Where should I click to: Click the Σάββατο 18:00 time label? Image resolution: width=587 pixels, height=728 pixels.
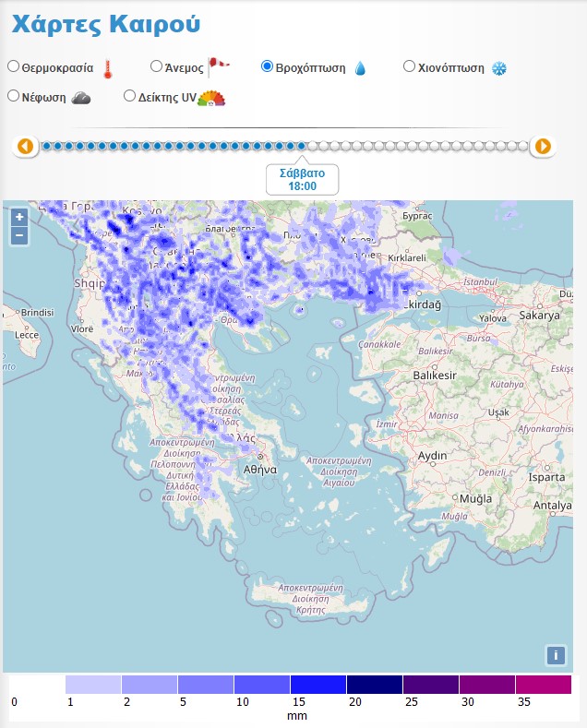point(303,180)
